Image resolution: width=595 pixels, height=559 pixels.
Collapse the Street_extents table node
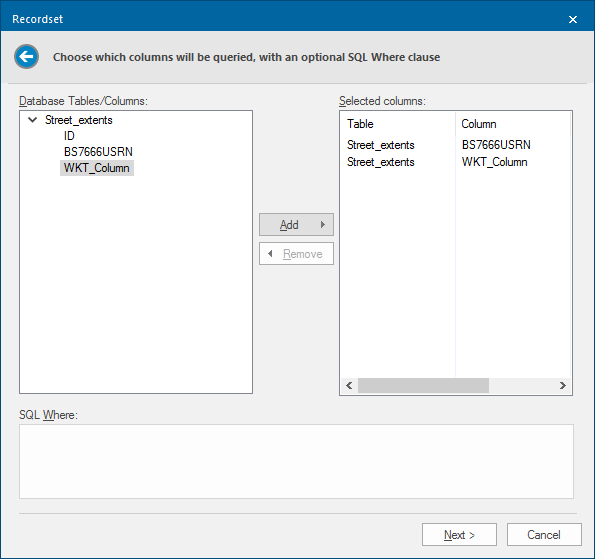coord(33,120)
